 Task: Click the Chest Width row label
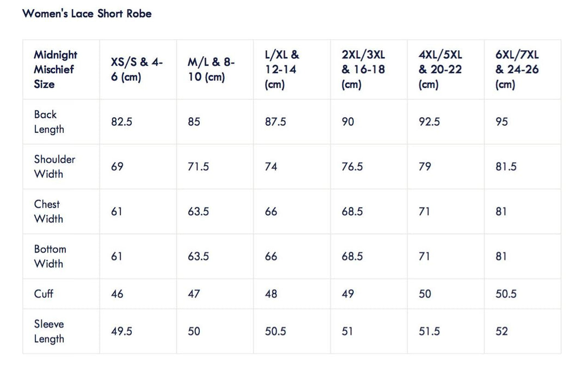48,211
